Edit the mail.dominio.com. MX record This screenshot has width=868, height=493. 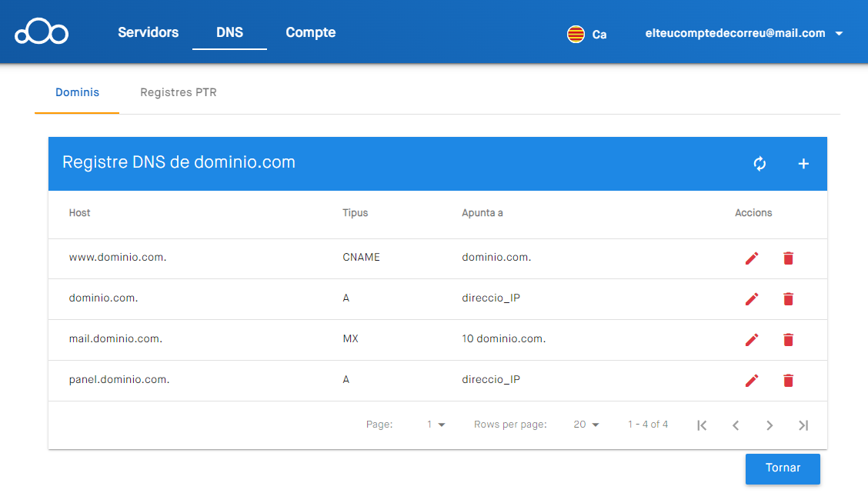752,339
